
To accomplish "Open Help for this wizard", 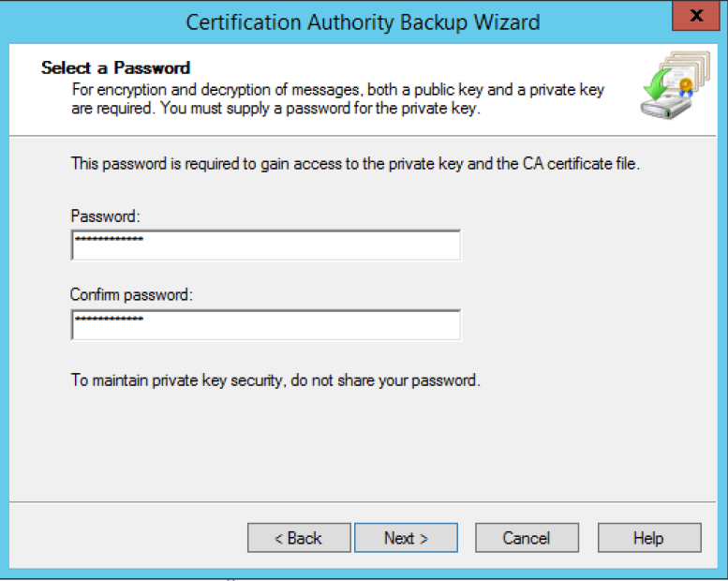I will click(648, 538).
